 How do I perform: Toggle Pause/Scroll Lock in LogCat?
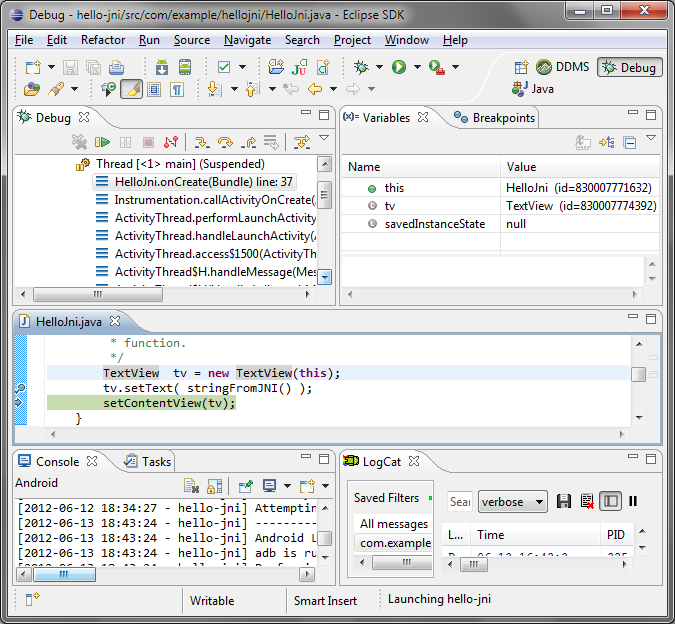(x=633, y=501)
